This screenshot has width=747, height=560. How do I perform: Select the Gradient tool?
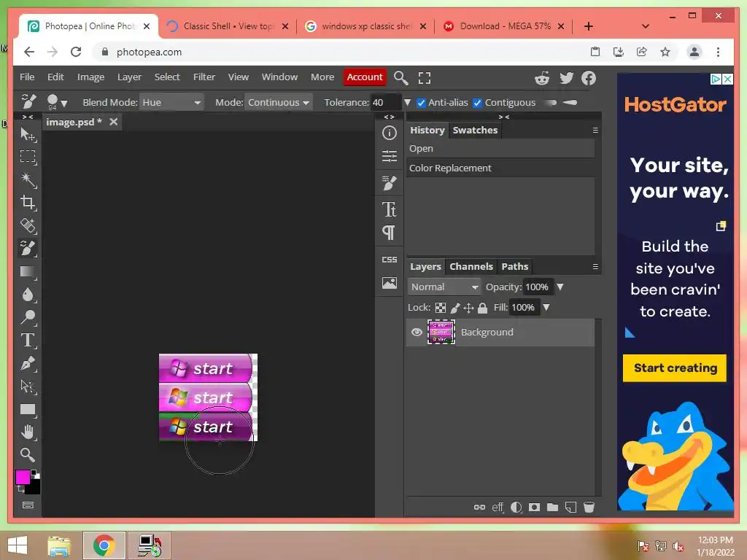[28, 271]
